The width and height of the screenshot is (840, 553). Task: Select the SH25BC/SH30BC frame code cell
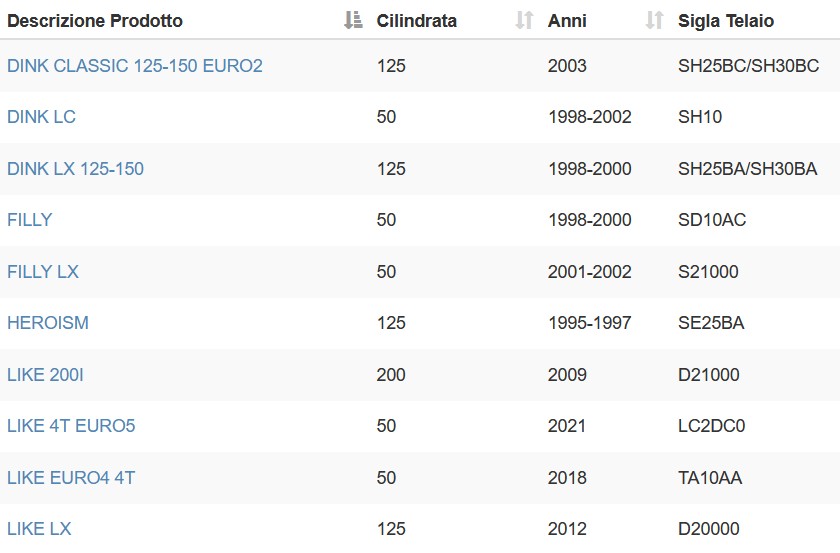748,65
